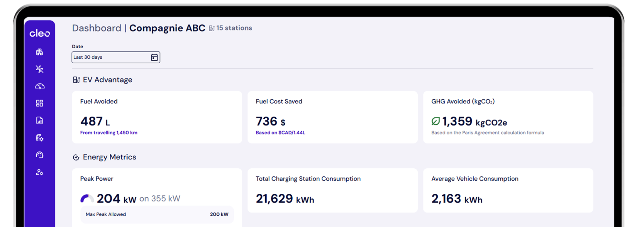Open the gauge dashboard icon in sidebar

[x=40, y=86]
